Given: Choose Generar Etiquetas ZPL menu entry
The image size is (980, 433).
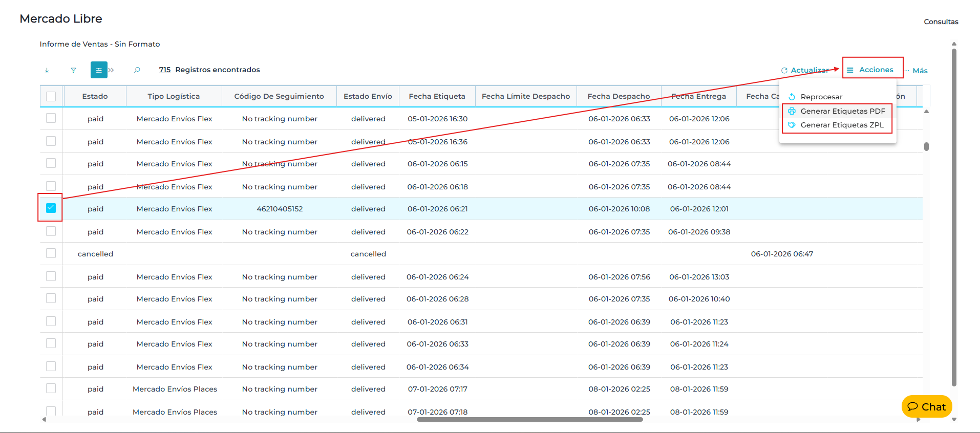Looking at the screenshot, I should 842,125.
